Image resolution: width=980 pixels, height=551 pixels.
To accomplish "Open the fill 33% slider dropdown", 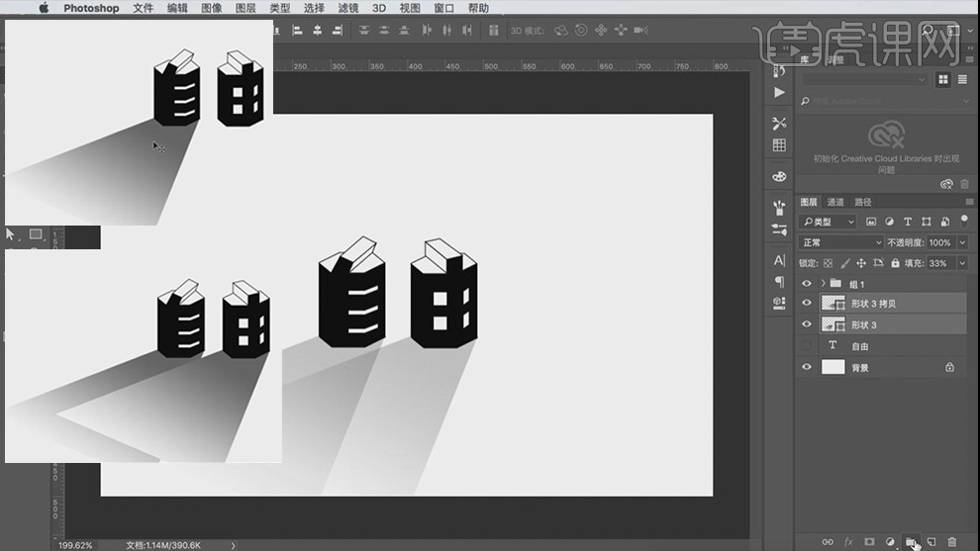I will click(x=962, y=263).
